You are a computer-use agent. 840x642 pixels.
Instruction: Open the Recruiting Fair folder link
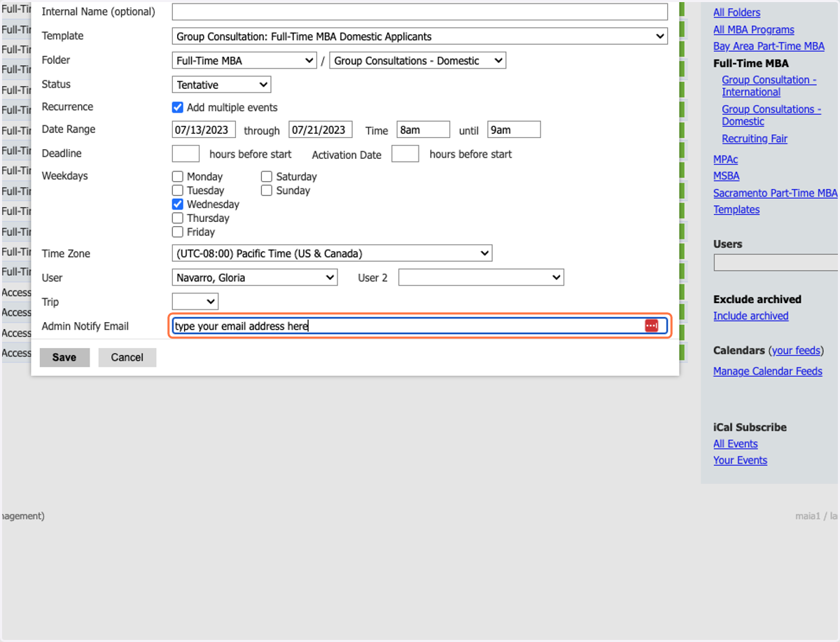click(755, 139)
